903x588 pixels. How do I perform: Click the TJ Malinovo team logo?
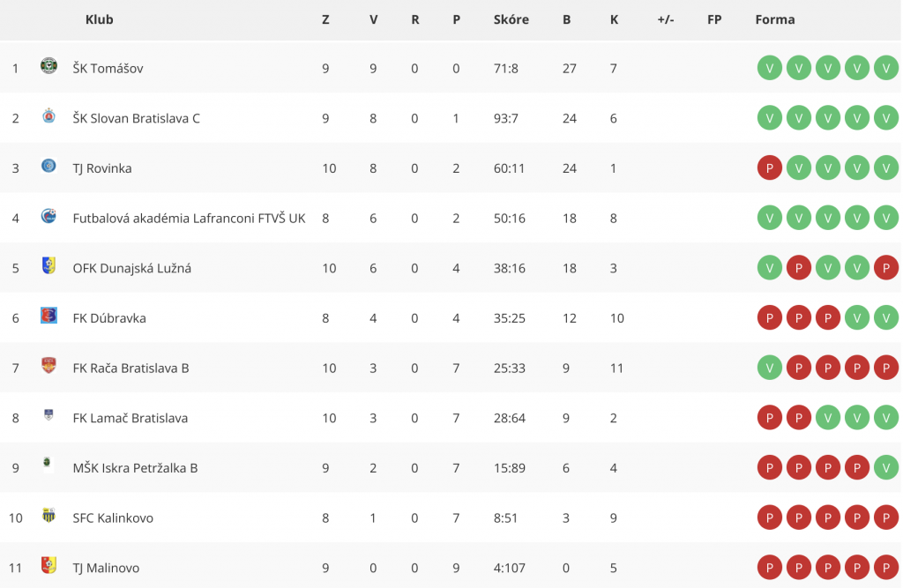(49, 565)
